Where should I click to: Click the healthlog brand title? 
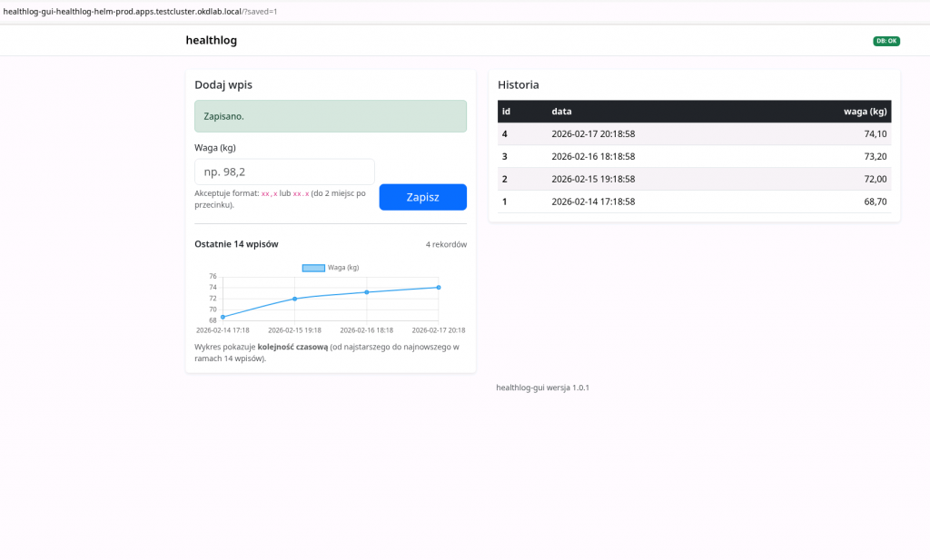(x=211, y=41)
